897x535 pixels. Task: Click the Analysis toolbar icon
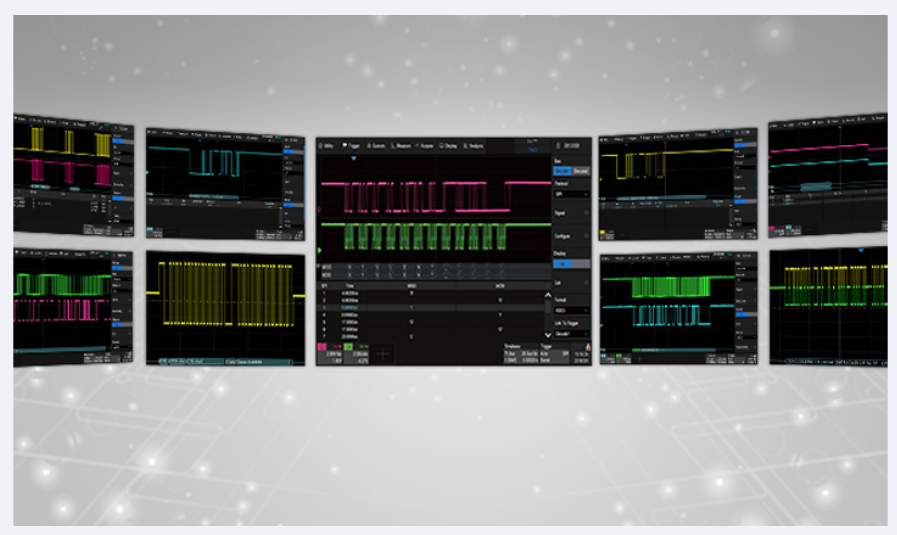click(474, 146)
